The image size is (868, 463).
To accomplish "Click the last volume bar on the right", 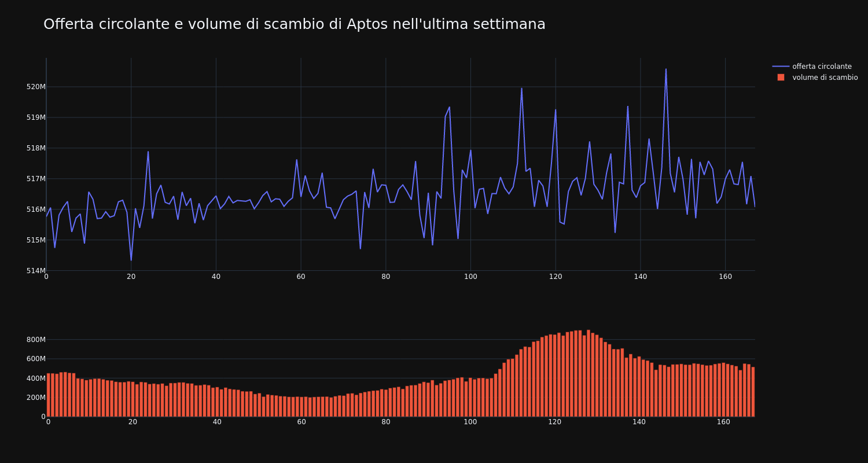I will coord(753,392).
